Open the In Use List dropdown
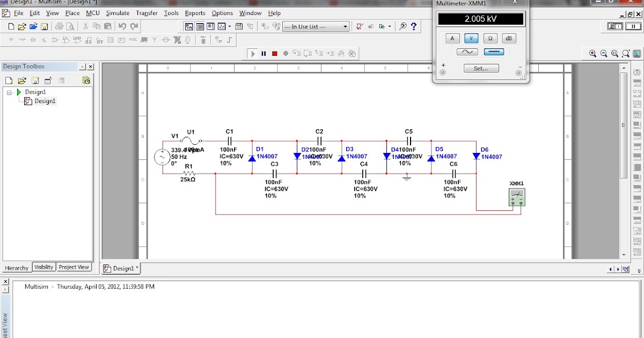This screenshot has height=338, width=644. (346, 26)
